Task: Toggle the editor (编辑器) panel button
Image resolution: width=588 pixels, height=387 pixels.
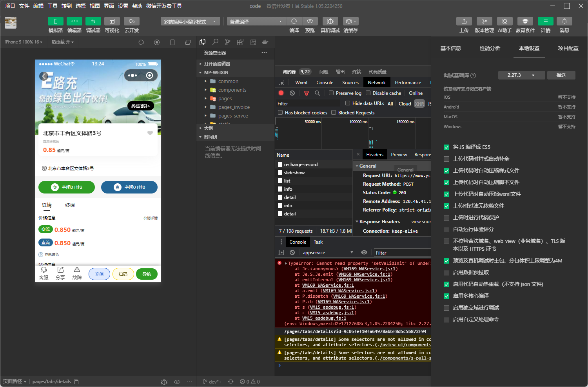Action: [x=74, y=21]
